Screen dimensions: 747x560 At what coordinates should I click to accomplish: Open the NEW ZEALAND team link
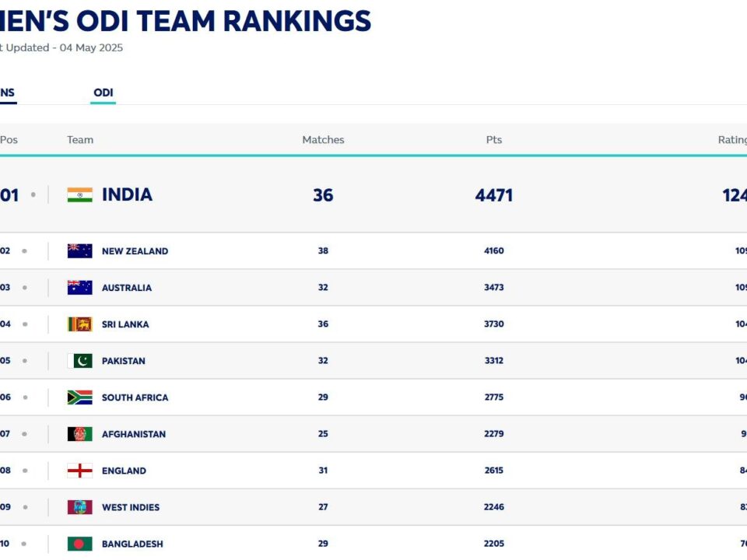click(135, 251)
